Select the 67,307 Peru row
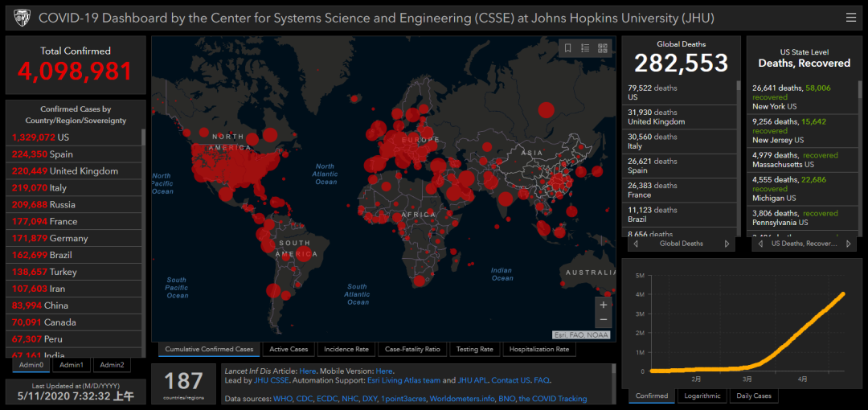 click(74, 339)
